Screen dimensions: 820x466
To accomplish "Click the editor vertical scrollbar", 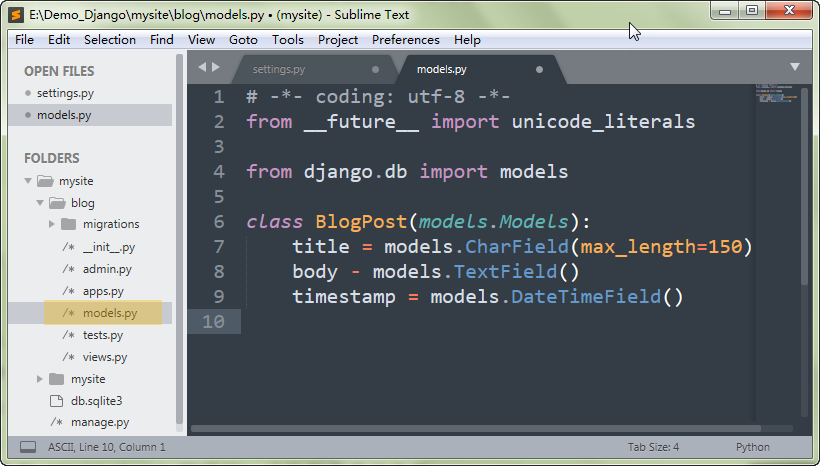I will point(804,186).
